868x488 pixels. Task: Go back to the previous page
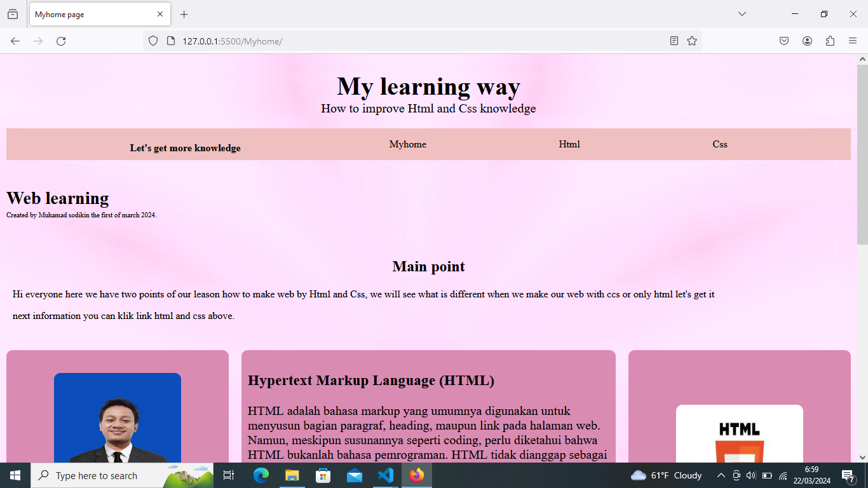(15, 41)
